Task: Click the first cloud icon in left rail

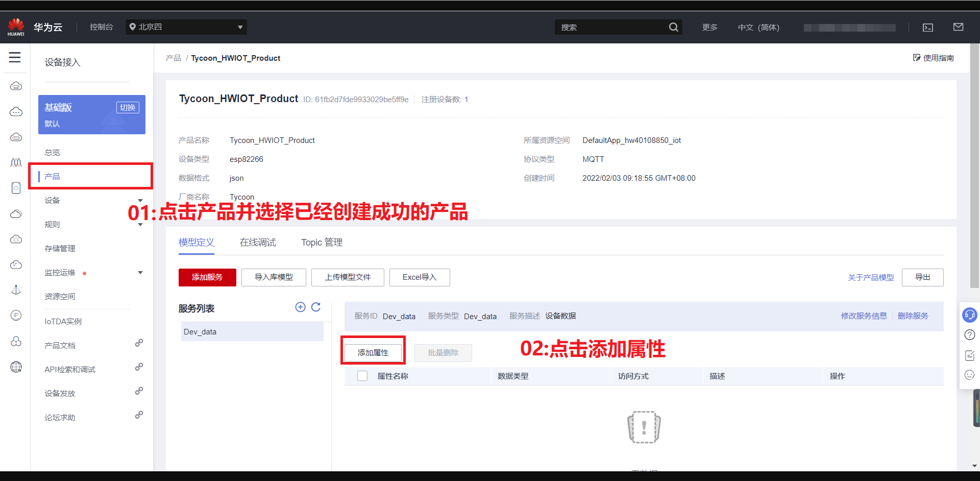Action: tap(16, 86)
